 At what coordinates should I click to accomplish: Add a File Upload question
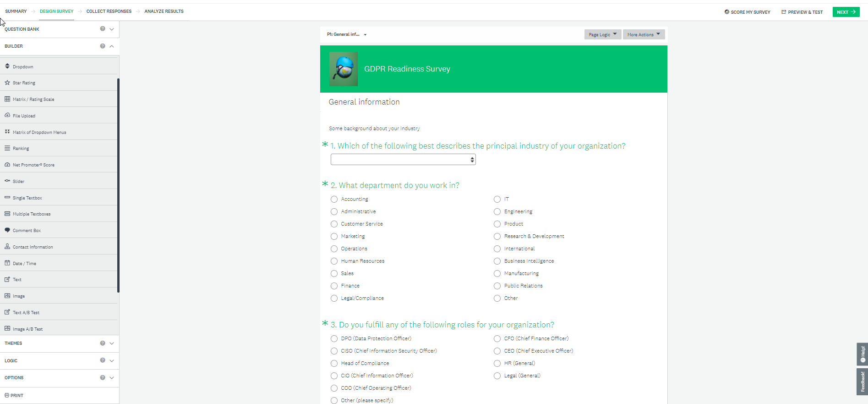click(24, 116)
